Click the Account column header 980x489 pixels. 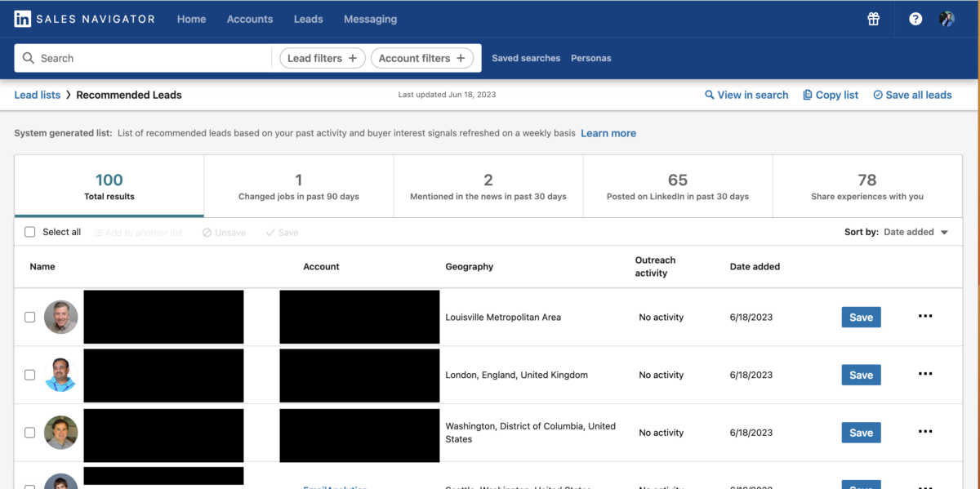[x=321, y=266]
